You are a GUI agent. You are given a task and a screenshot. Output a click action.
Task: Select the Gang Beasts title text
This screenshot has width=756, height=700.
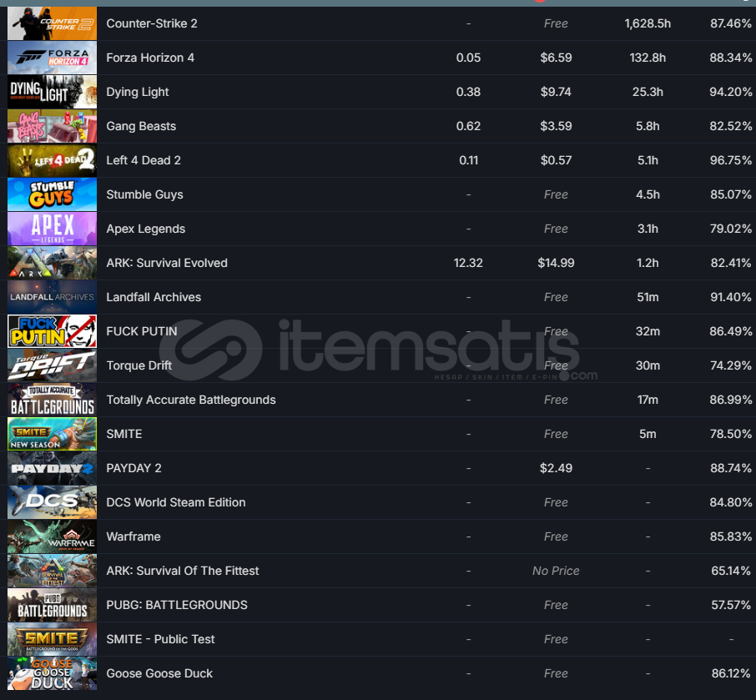click(141, 126)
